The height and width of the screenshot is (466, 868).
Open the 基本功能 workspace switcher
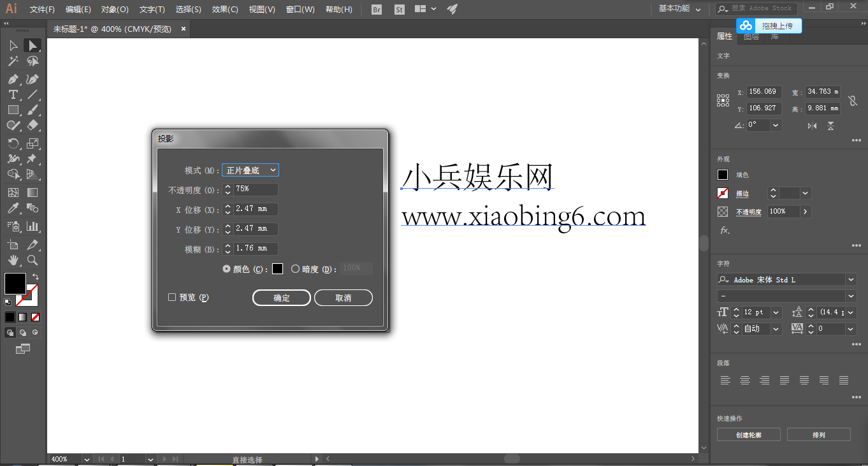679,9
